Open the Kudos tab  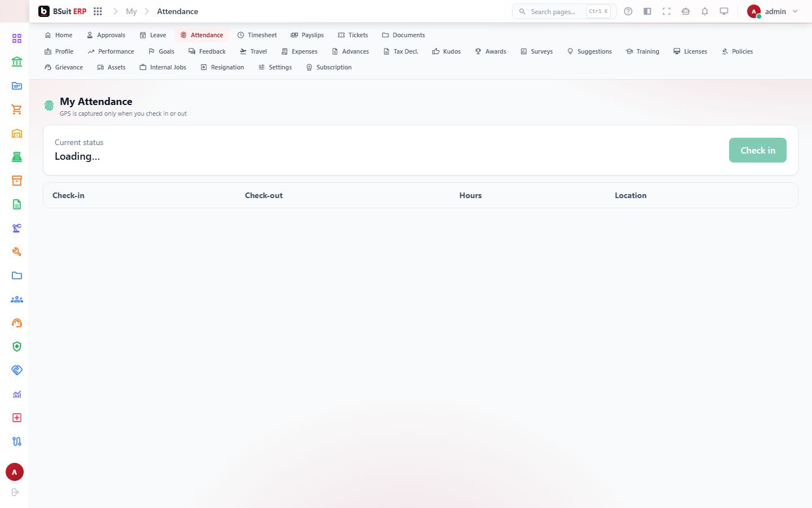tap(447, 51)
